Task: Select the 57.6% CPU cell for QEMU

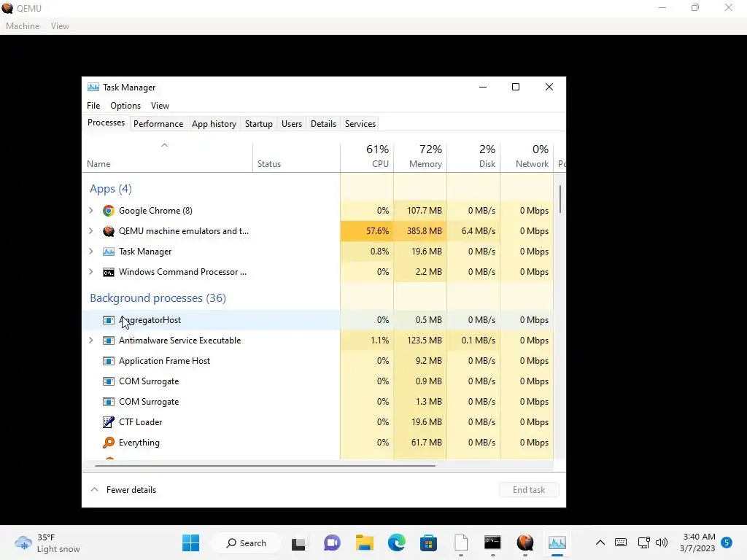Action: point(367,231)
